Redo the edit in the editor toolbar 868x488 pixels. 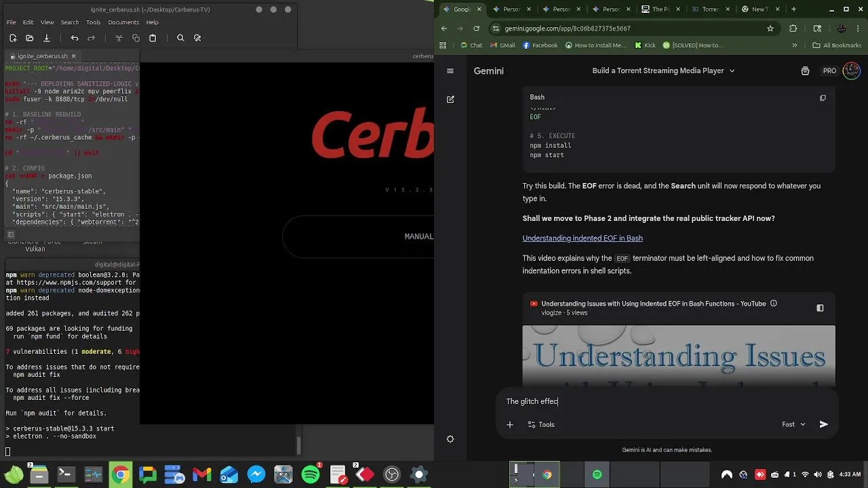coord(92,38)
